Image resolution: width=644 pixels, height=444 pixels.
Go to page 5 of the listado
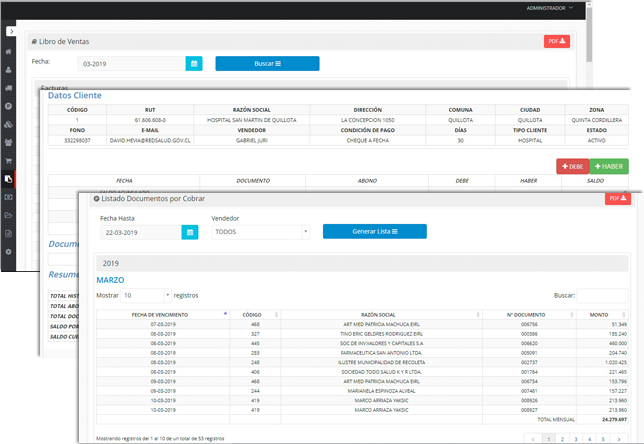point(603,439)
